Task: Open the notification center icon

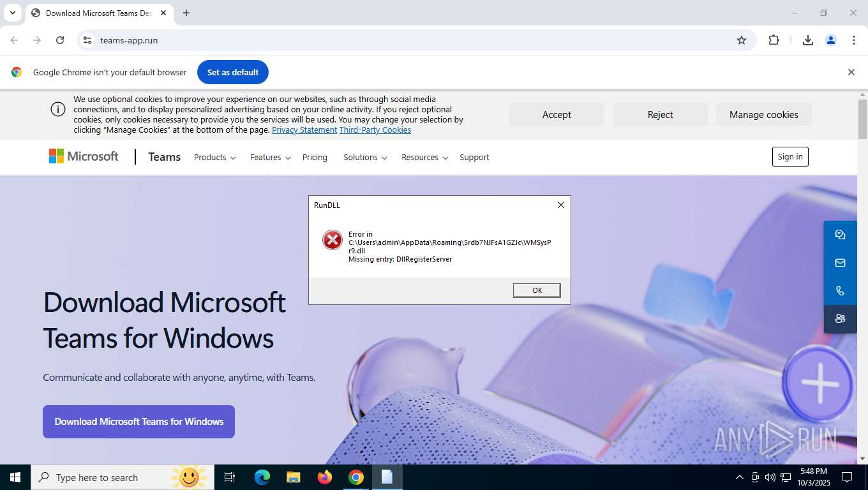Action: tap(847, 477)
